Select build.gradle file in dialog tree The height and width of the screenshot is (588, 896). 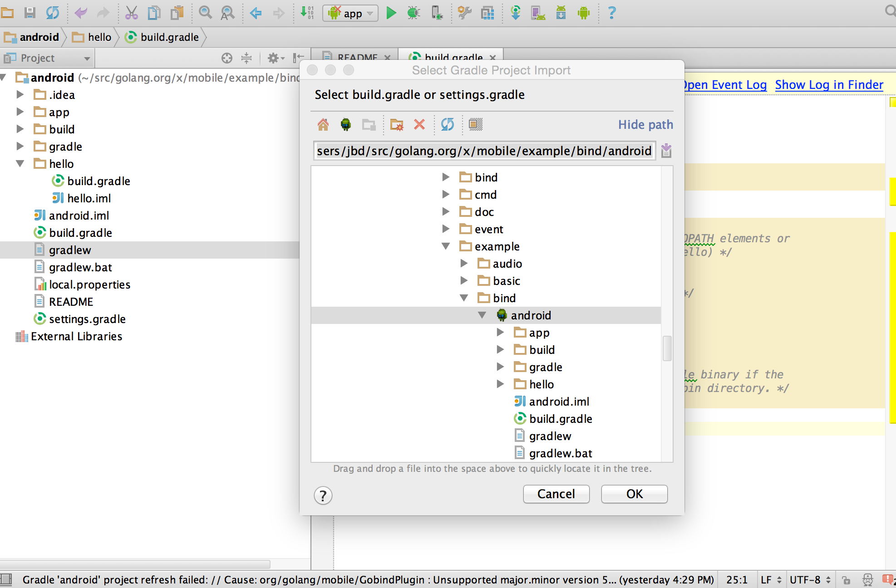tap(560, 419)
